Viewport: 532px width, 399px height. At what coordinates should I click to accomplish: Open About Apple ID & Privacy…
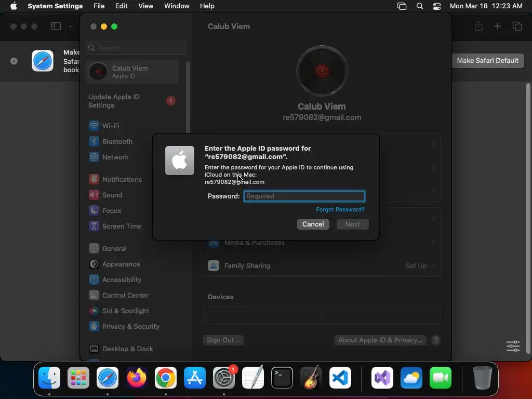click(x=380, y=340)
